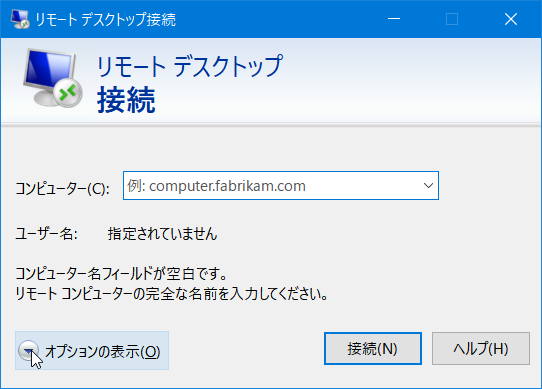The height and width of the screenshot is (389, 542).
Task: Open help with ヘルプ(H) button
Action: (x=480, y=349)
